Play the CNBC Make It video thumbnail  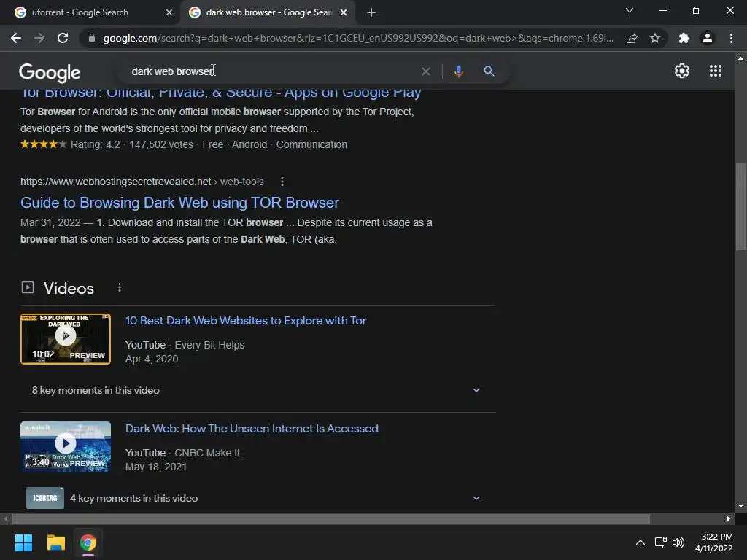(x=66, y=447)
